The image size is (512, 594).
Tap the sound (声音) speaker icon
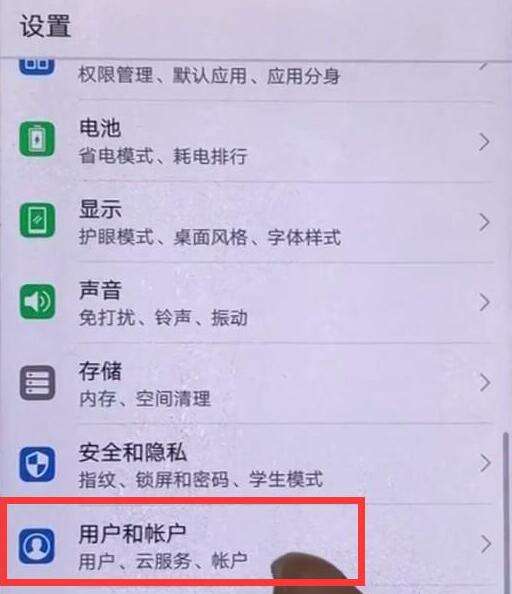(x=37, y=301)
